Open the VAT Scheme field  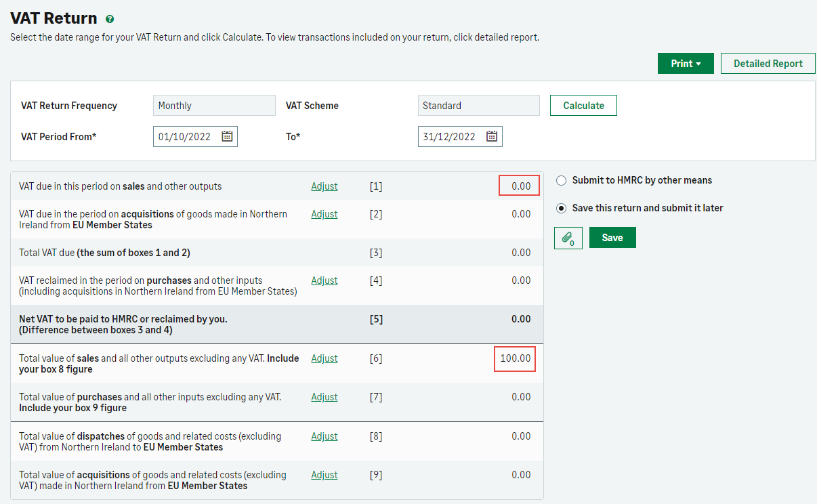tap(478, 106)
